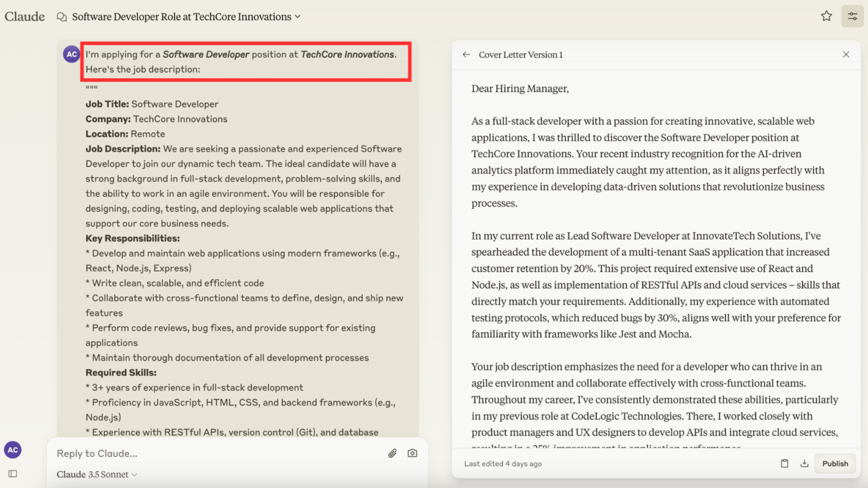Publish the cover letter artifact
Image resolution: width=868 pixels, height=488 pixels.
(x=835, y=463)
